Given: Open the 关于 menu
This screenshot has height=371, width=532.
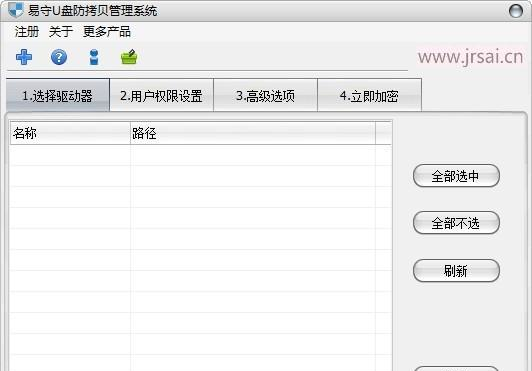Looking at the screenshot, I should pos(61,32).
